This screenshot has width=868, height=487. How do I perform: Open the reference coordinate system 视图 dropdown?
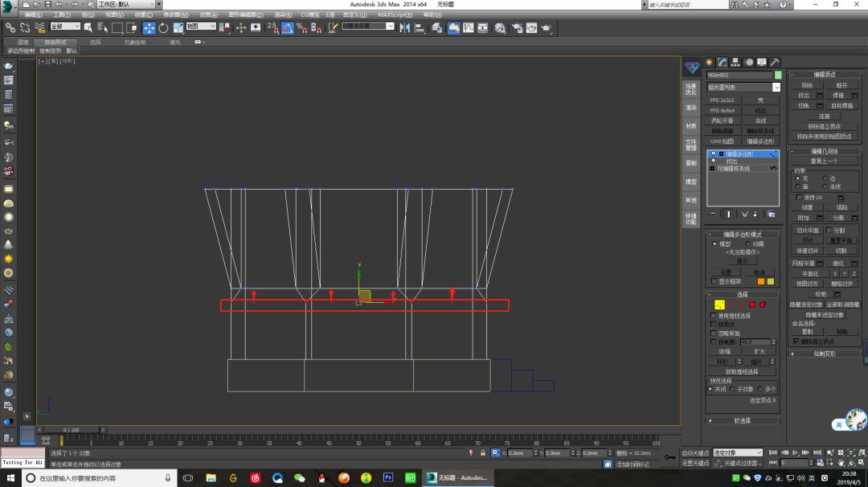(200, 26)
